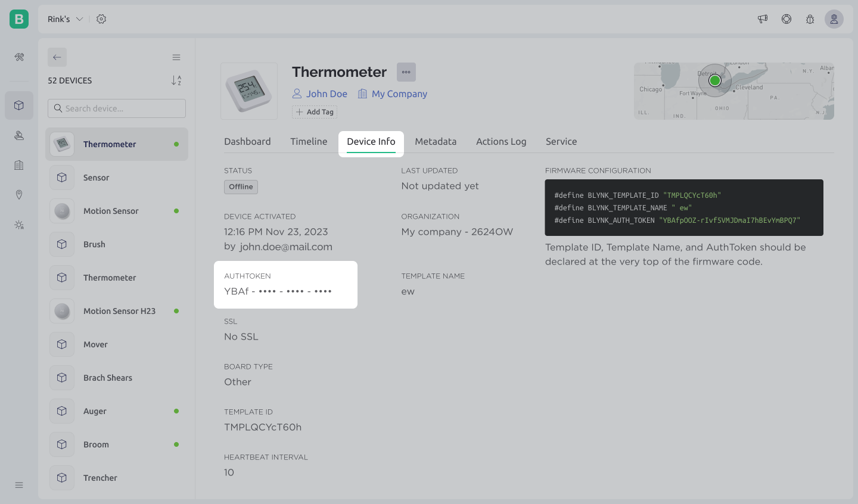Open Organizations building icon in sidebar

[19, 165]
